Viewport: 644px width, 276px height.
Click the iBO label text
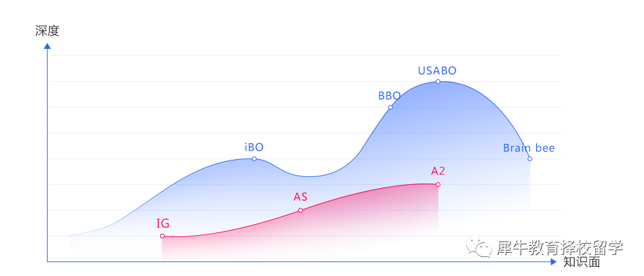pyautogui.click(x=254, y=147)
